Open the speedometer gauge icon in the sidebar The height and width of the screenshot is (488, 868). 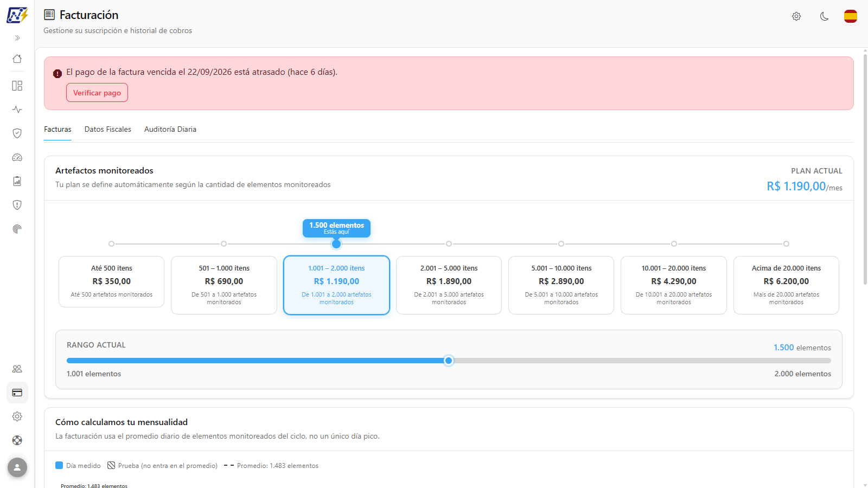click(x=17, y=157)
